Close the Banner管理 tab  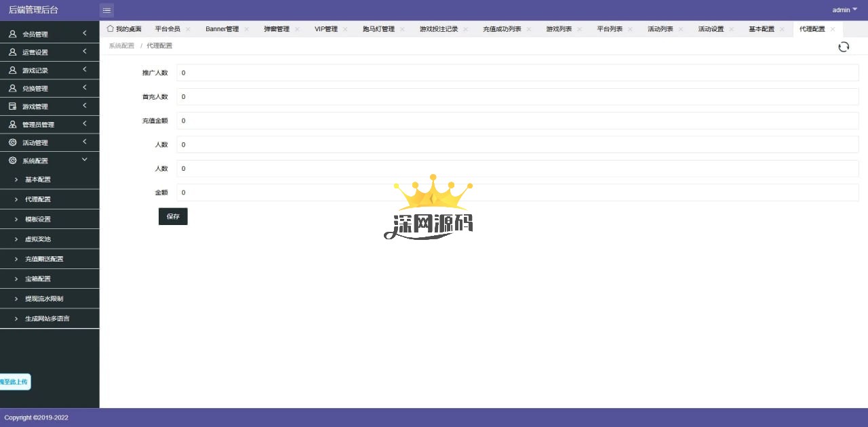click(x=246, y=29)
